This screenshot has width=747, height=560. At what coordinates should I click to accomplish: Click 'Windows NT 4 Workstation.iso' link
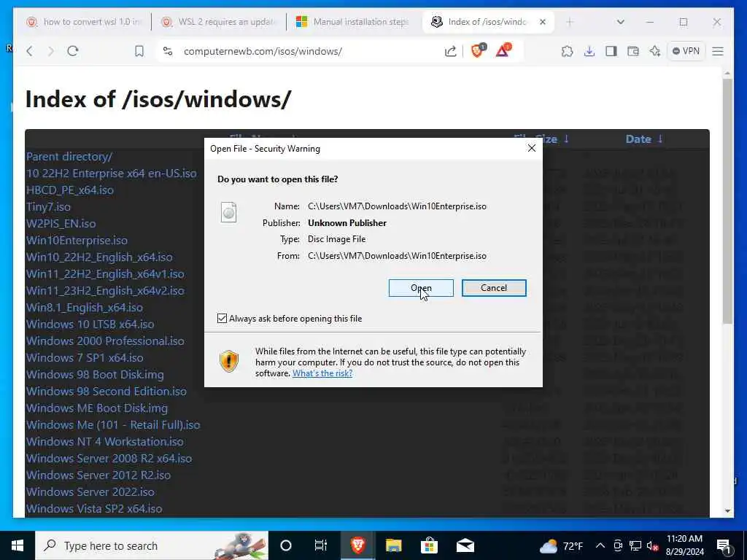105,441
